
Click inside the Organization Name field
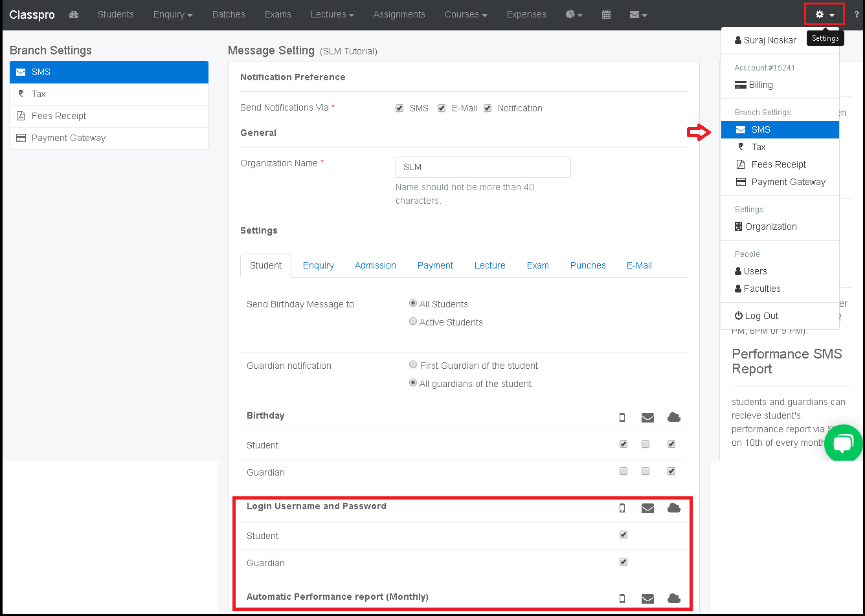483,167
